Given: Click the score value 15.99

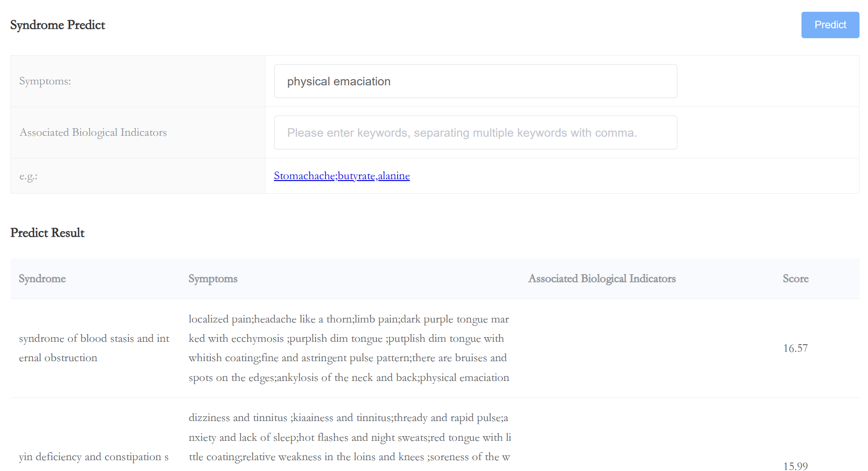Looking at the screenshot, I should pos(795,466).
